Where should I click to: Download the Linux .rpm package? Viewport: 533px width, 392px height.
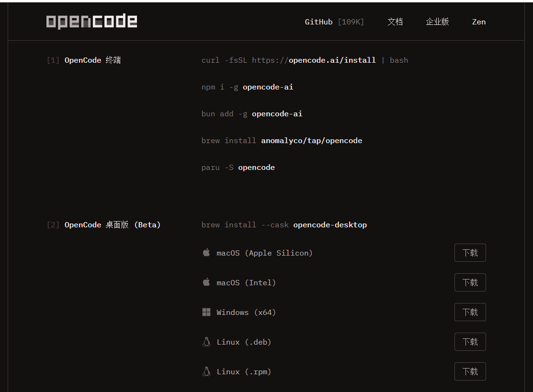tap(470, 371)
